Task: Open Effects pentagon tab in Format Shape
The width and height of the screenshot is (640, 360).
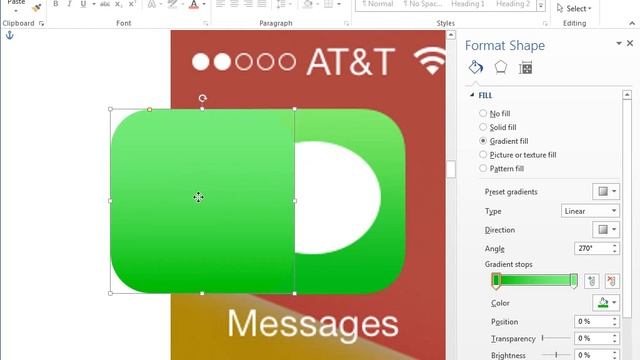Action: 500,67
